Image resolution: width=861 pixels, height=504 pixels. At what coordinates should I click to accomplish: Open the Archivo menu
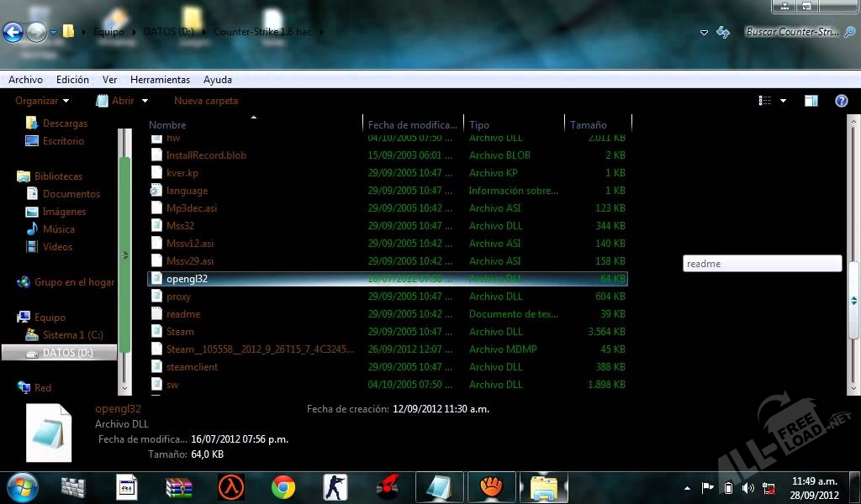click(25, 80)
